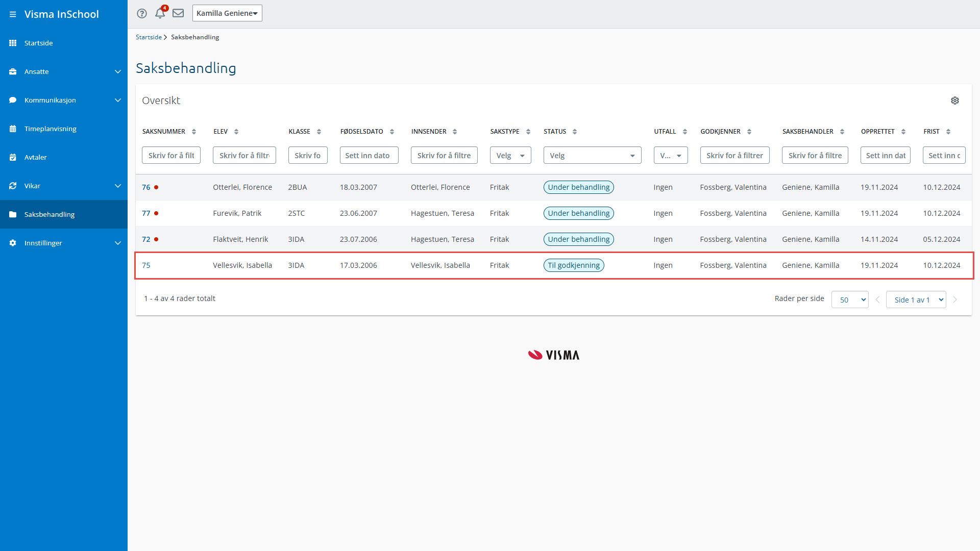The height and width of the screenshot is (551, 980).
Task: Open the help question mark icon
Action: click(142, 13)
